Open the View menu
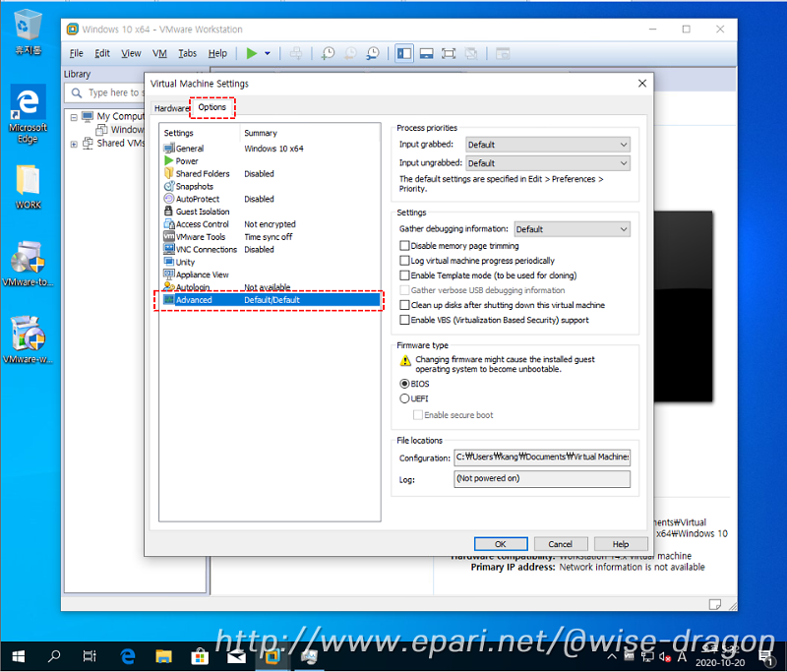 131,53
